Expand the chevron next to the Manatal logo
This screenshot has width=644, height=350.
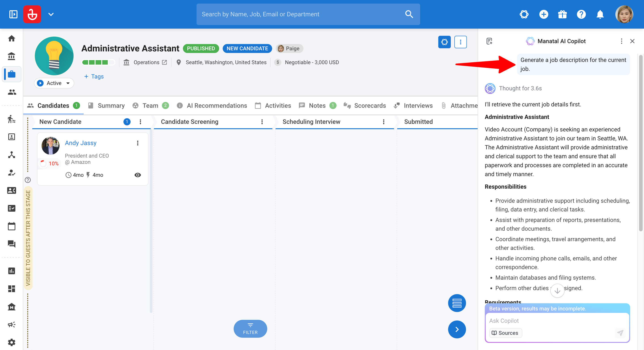51,14
